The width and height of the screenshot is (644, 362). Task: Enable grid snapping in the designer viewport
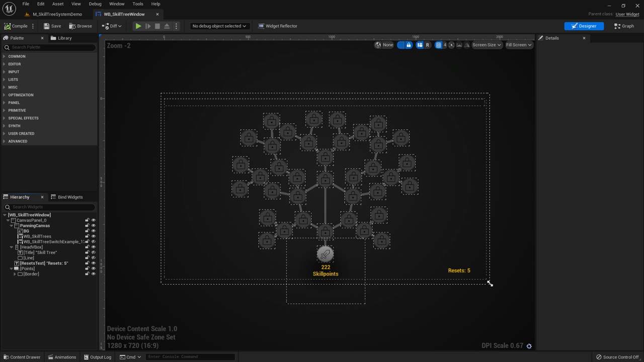[x=439, y=45]
